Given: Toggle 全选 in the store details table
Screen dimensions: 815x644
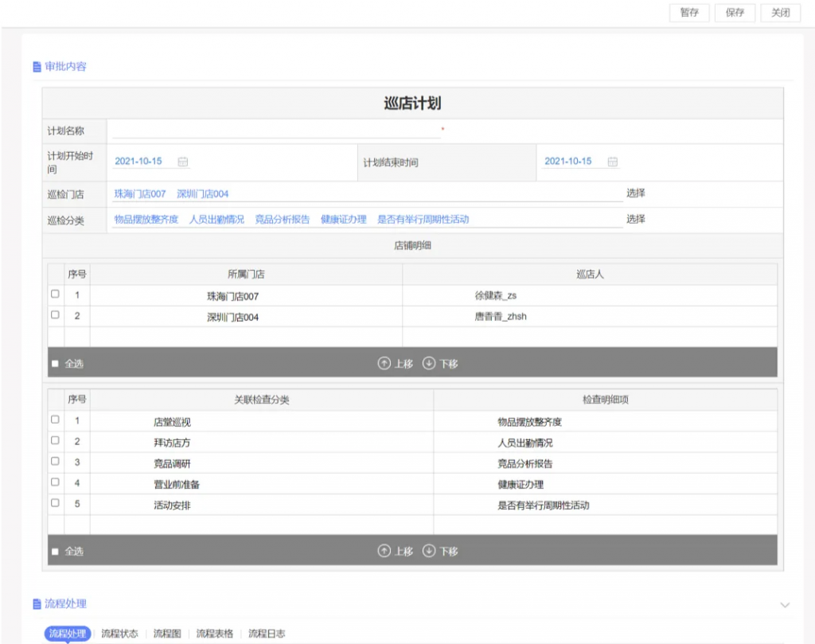Looking at the screenshot, I should (55, 364).
